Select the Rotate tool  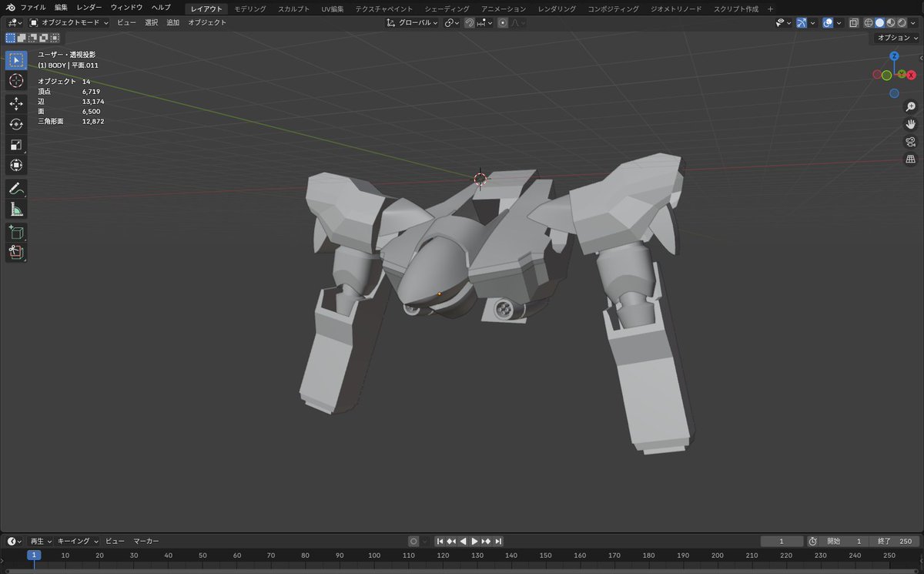tap(15, 124)
